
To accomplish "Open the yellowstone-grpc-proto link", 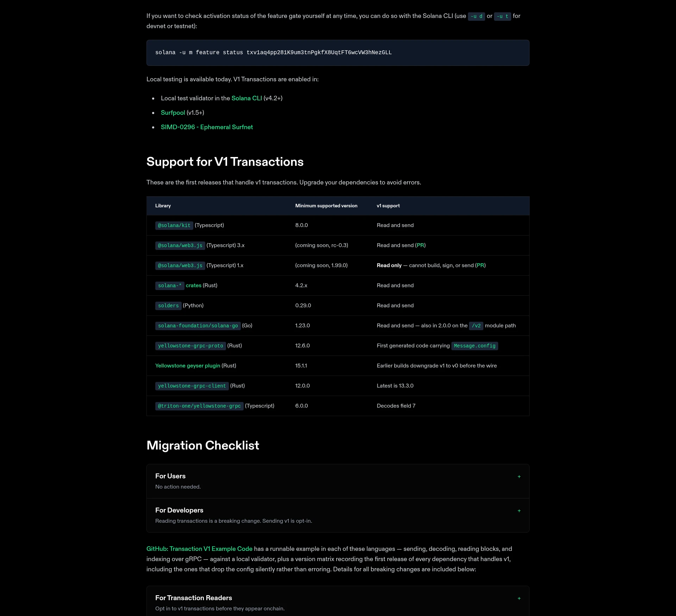I will [190, 346].
